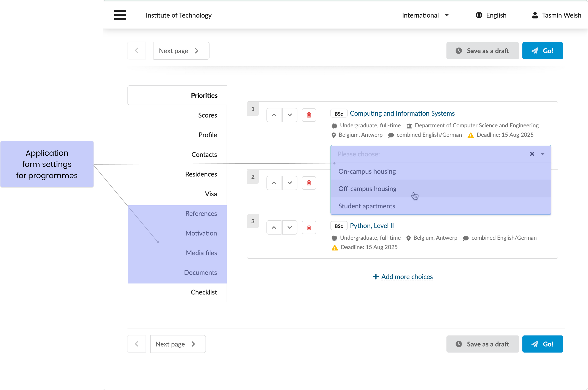Move priority 1 programme down
Screen dimensions: 588x390
pos(289,115)
